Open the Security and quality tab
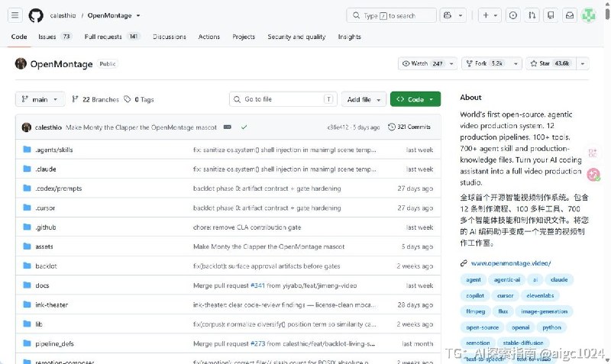Image resolution: width=611 pixels, height=364 pixels. pyautogui.click(x=296, y=37)
